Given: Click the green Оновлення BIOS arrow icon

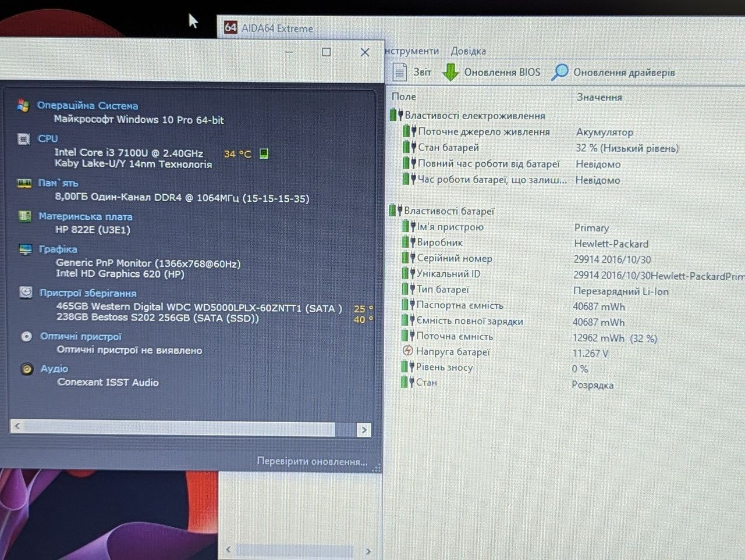Looking at the screenshot, I should point(450,72).
